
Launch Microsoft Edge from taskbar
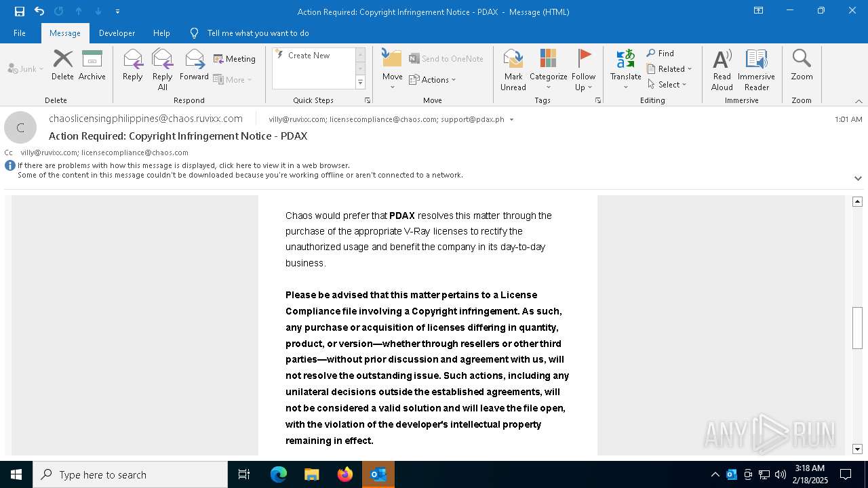279,474
